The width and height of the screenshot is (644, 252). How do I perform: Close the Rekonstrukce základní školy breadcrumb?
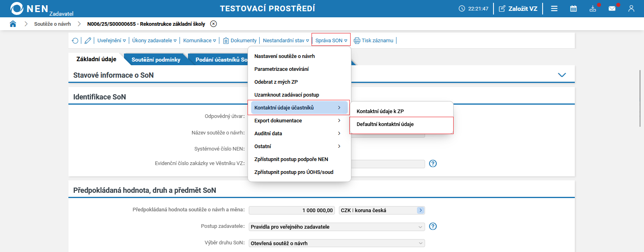coord(214,24)
